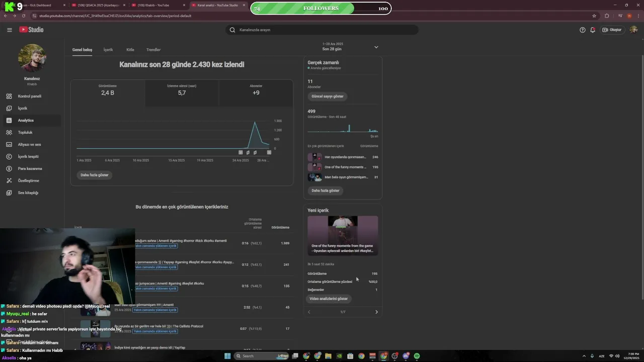Select the İzlenme süresi metric card

click(182, 93)
